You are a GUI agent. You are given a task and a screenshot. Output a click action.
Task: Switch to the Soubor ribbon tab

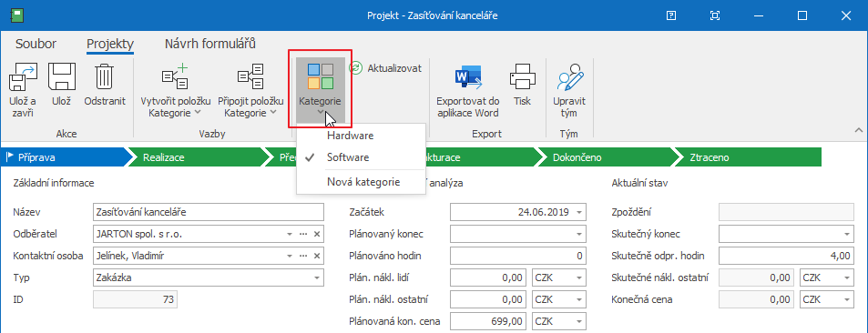36,45
